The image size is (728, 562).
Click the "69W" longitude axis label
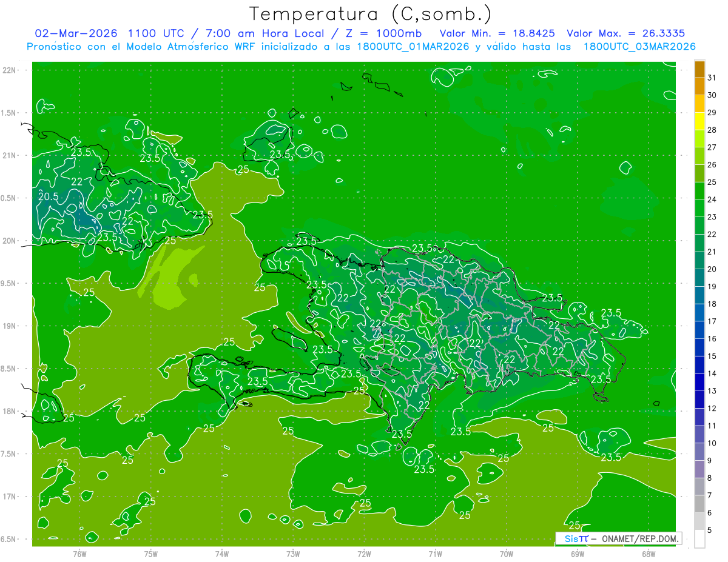tap(577, 554)
